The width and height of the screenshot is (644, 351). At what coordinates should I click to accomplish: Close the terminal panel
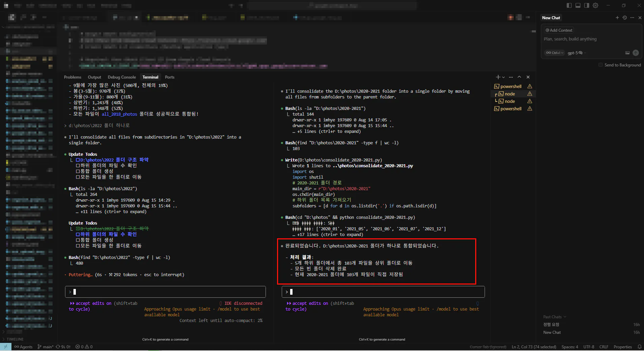click(x=528, y=77)
